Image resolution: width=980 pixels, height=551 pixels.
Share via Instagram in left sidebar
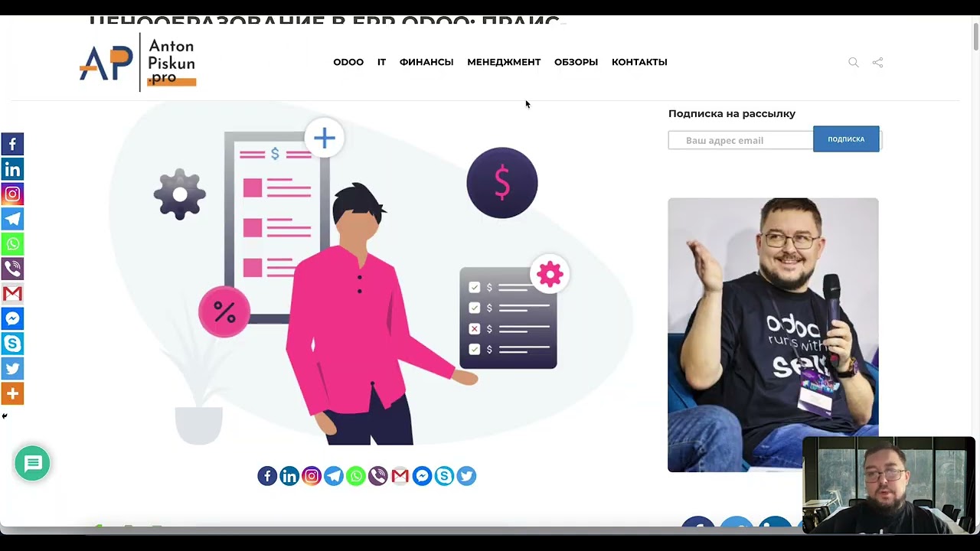(x=12, y=194)
